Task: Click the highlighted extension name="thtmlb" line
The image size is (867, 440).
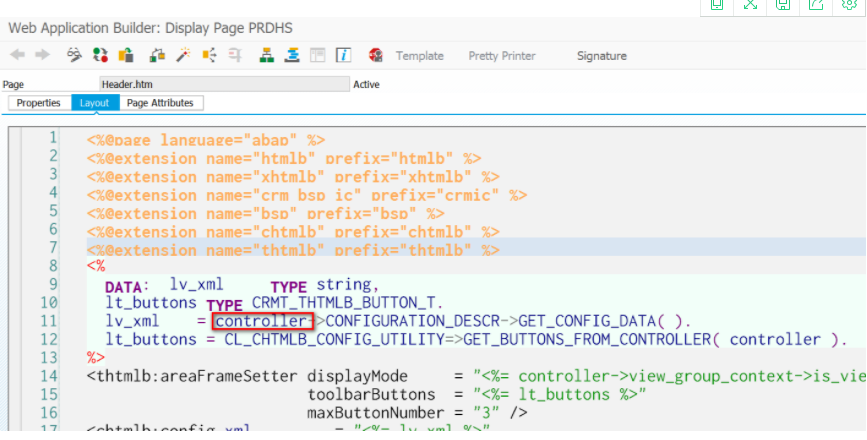Action: (x=293, y=250)
